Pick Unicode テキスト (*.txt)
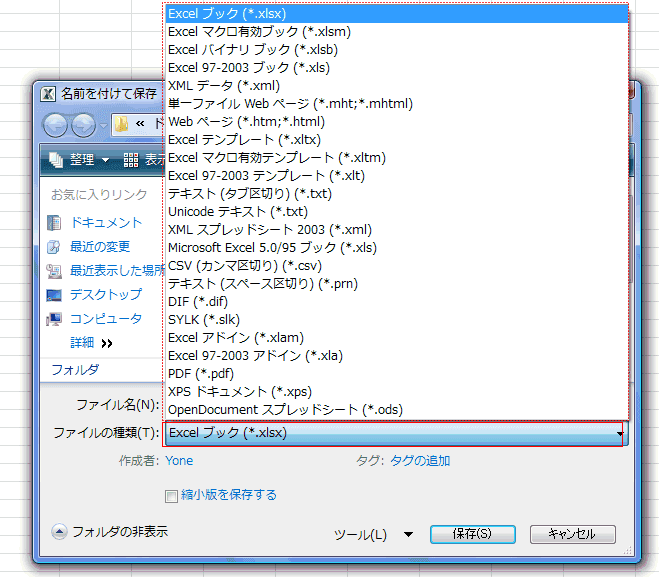Viewport: 659px width, 577px height. coord(395,212)
